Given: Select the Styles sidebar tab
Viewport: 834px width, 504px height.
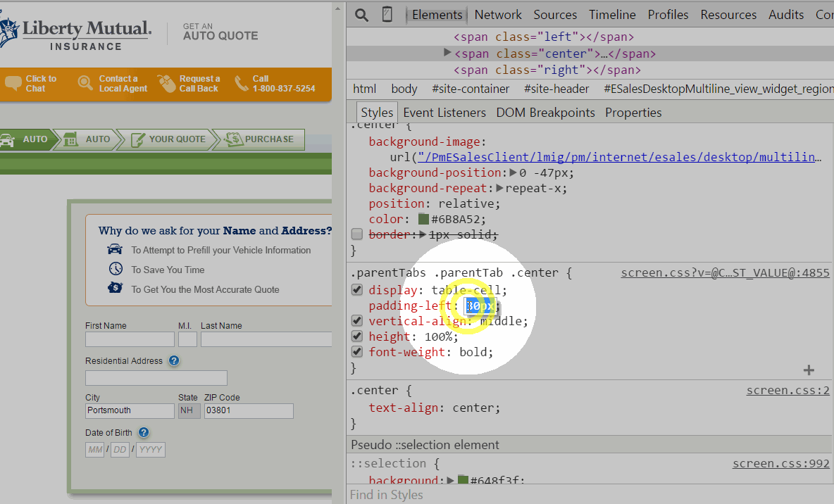Looking at the screenshot, I should click(x=377, y=113).
